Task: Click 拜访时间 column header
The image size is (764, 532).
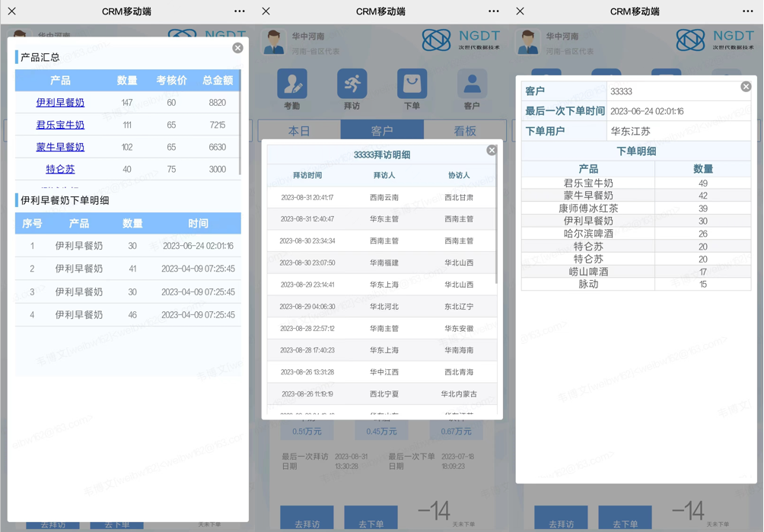Action: coord(307,175)
